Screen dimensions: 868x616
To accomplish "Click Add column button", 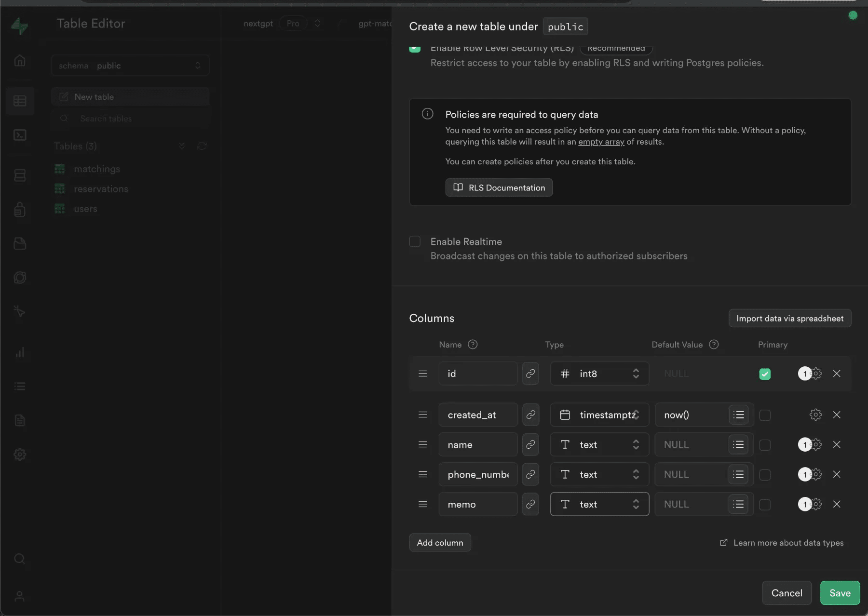I will tap(440, 543).
